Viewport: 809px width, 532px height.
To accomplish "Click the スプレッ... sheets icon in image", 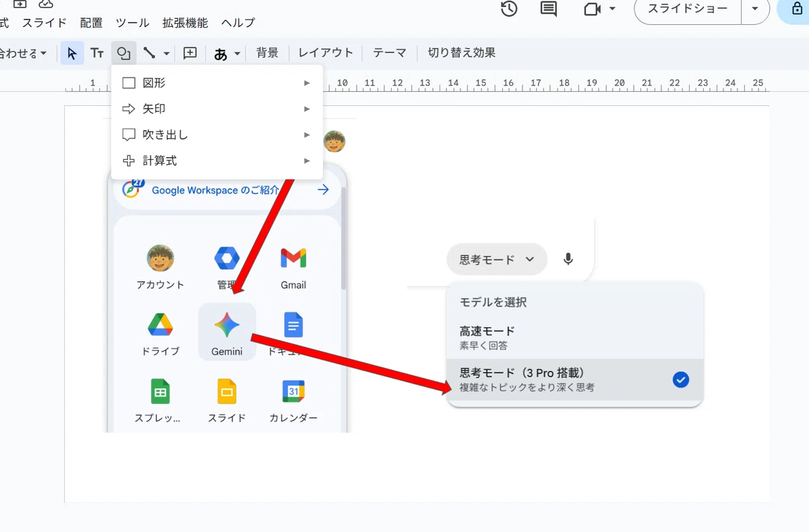I will pos(160,392).
